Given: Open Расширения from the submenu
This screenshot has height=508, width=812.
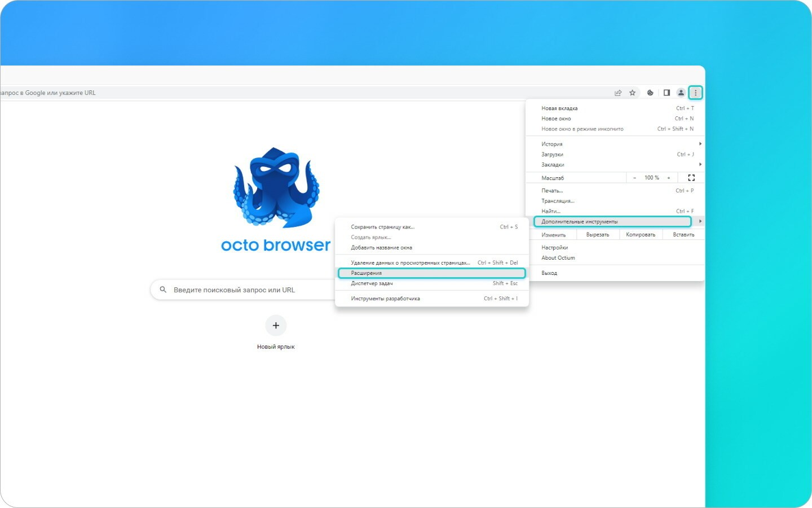Looking at the screenshot, I should 432,273.
